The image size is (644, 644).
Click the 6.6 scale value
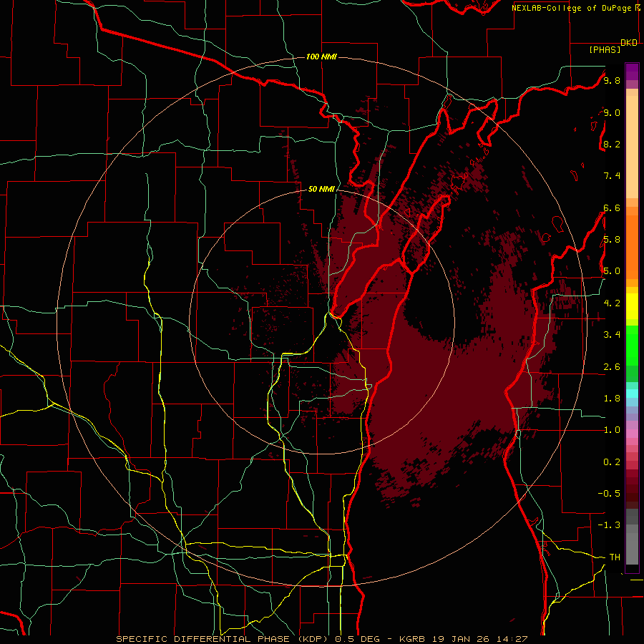(612, 208)
